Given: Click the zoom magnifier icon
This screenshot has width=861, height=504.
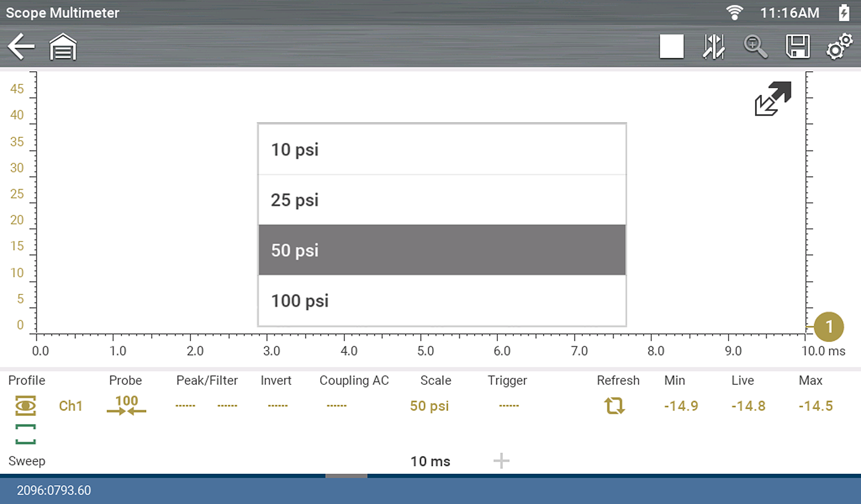Looking at the screenshot, I should [755, 47].
